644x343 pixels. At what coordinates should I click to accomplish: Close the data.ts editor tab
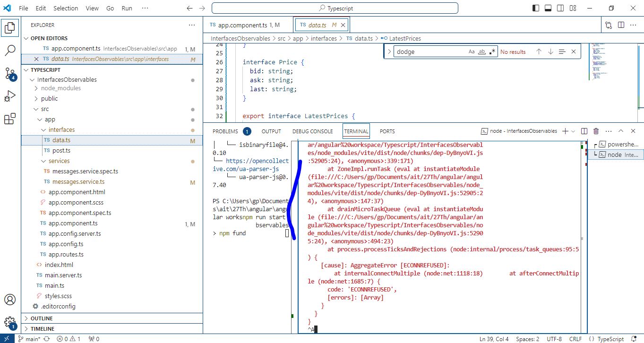pyautogui.click(x=343, y=25)
